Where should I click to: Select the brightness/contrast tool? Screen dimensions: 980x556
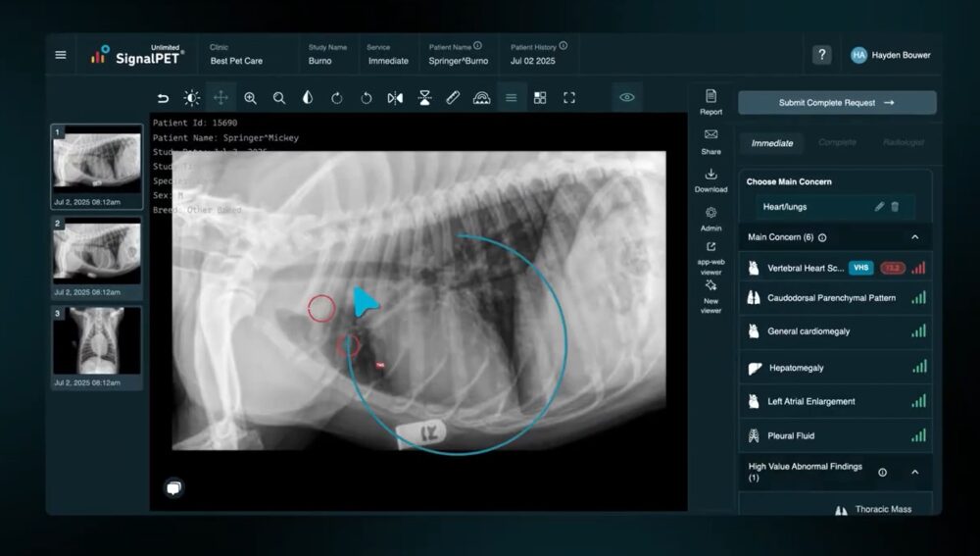(x=192, y=98)
